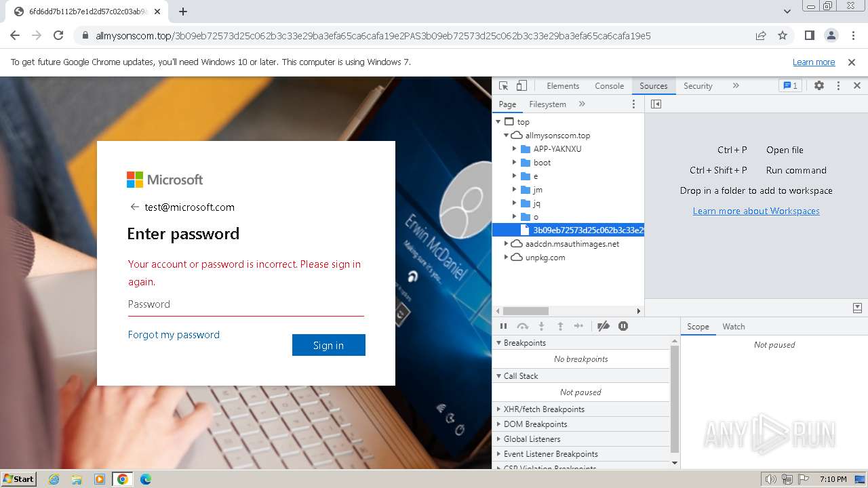Viewport: 868px width, 488px height.
Task: Show more DevTools tabs chevron
Action: pyautogui.click(x=736, y=85)
